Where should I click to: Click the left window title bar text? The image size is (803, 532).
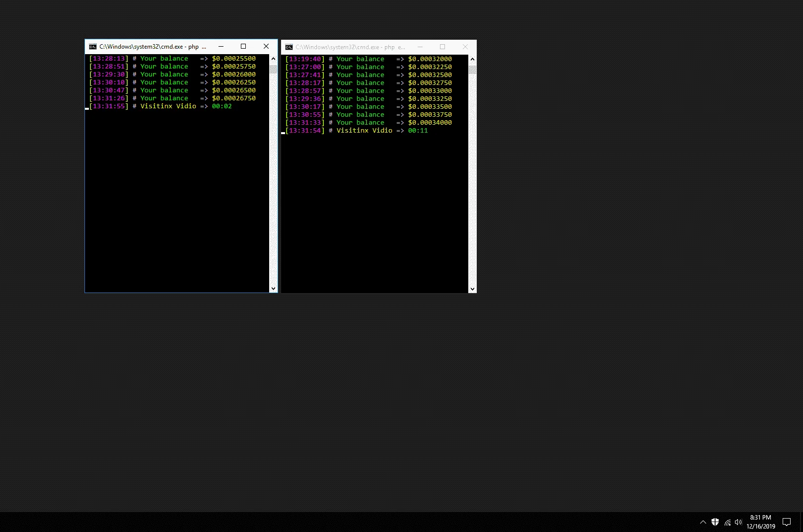(153, 47)
